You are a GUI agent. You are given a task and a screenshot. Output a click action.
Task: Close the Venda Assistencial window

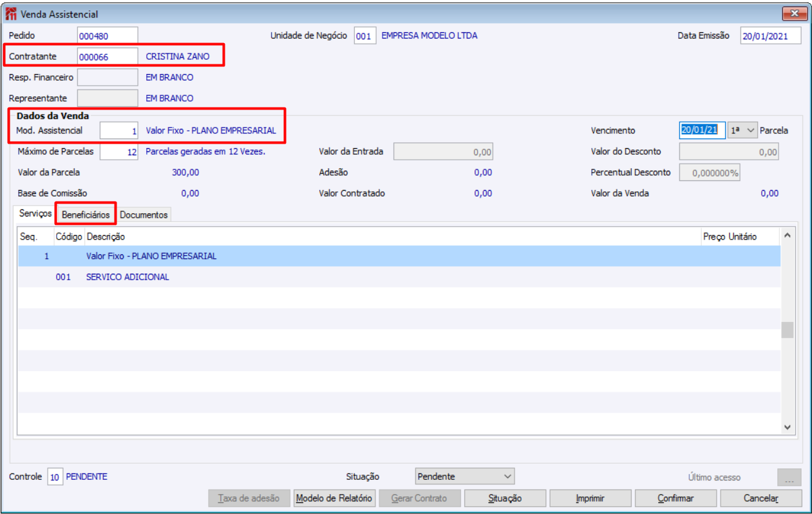[x=795, y=14]
